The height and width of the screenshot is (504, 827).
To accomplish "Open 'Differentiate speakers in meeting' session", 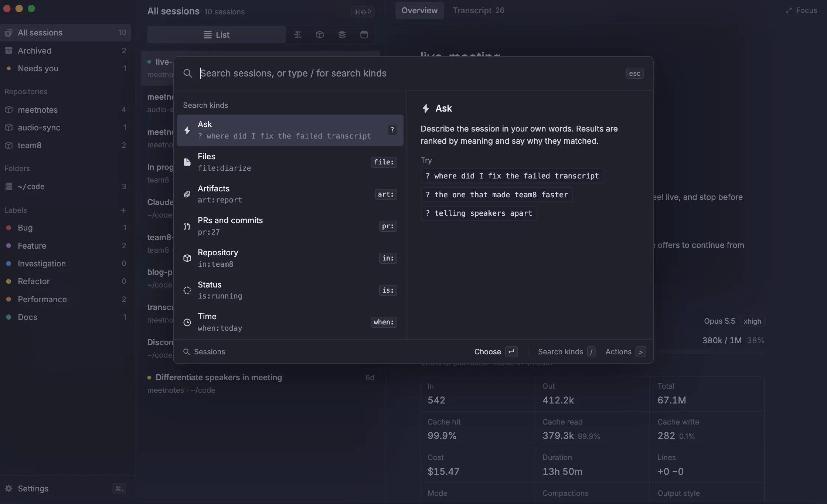I will [x=261, y=384].
